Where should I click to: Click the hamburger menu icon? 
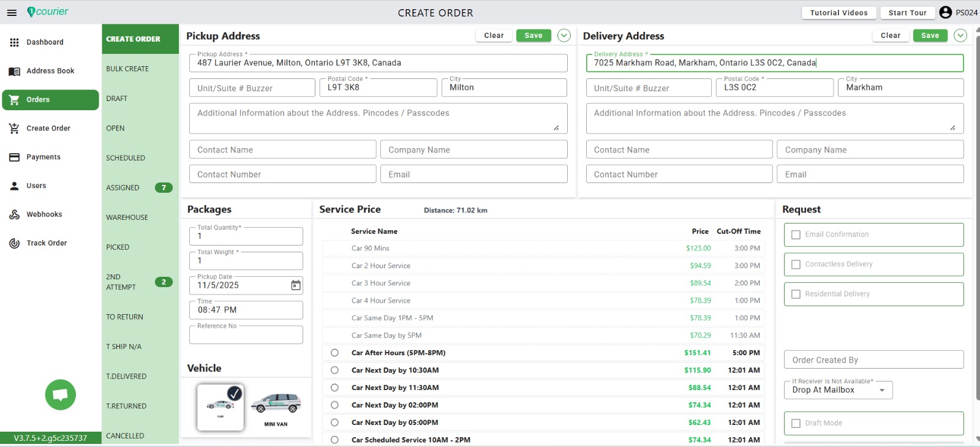[x=12, y=13]
